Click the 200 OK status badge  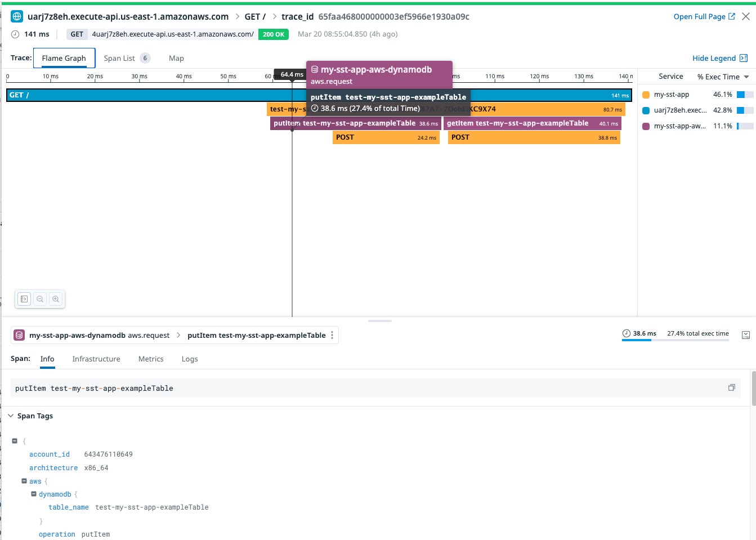pyautogui.click(x=274, y=34)
